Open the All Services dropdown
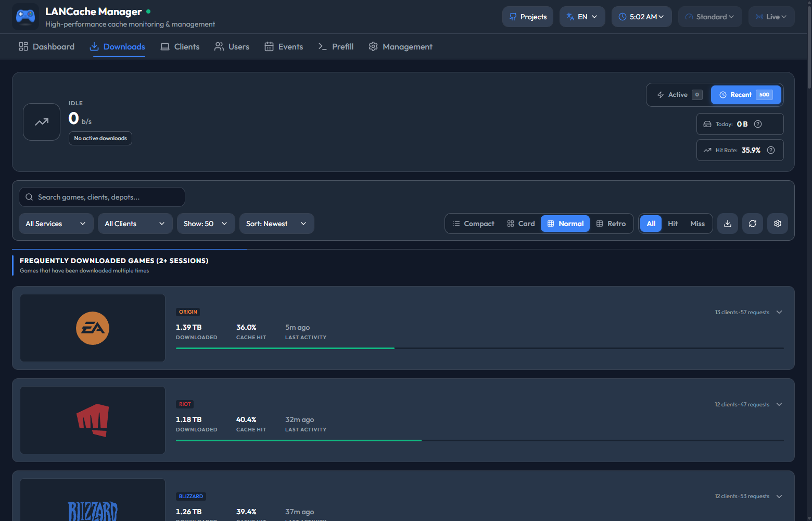This screenshot has height=521, width=812. pyautogui.click(x=56, y=224)
